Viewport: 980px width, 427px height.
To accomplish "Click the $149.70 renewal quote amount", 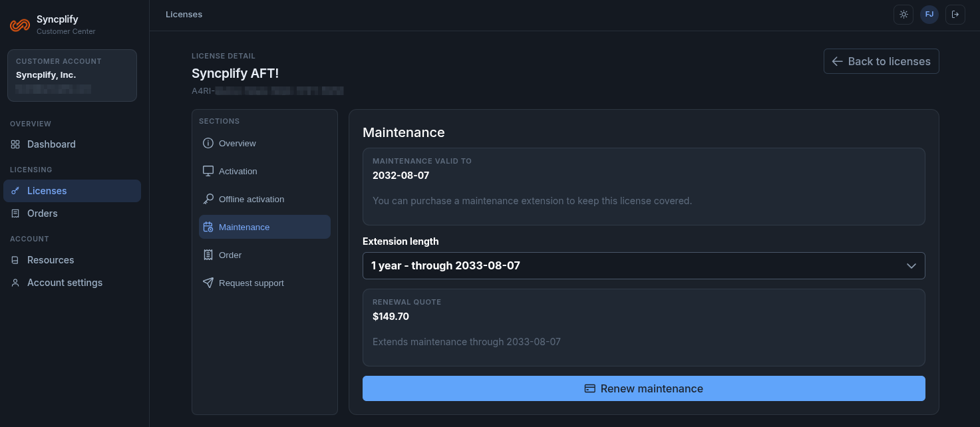I will click(x=391, y=317).
